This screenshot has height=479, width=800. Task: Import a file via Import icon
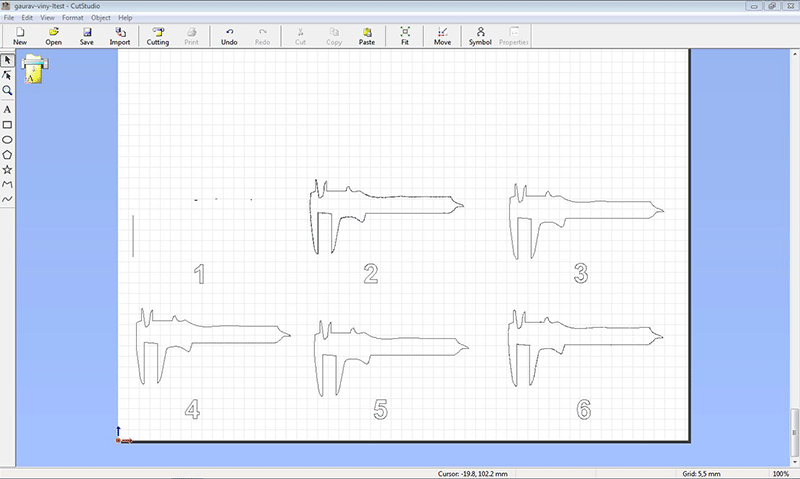coord(120,36)
